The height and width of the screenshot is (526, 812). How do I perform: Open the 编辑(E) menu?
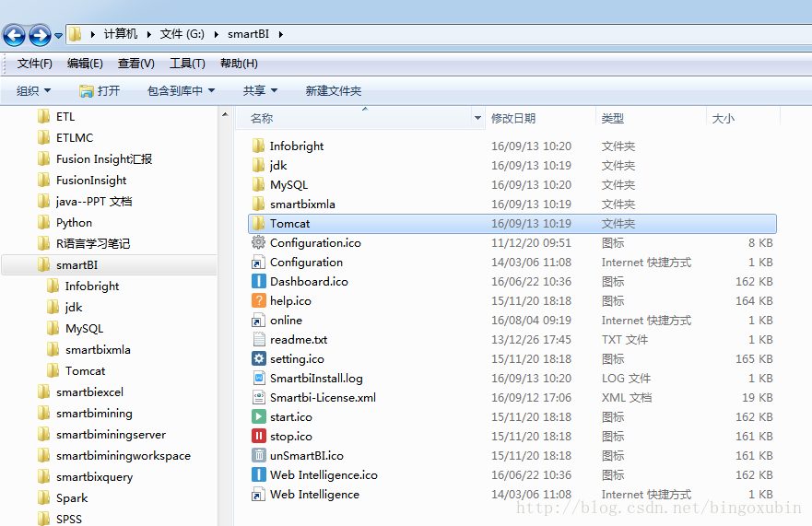click(85, 64)
